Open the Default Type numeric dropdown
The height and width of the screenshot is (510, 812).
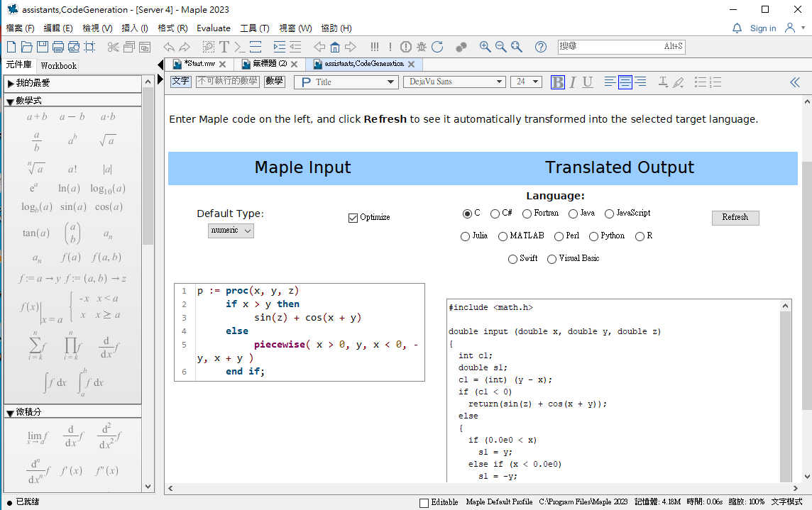[231, 231]
